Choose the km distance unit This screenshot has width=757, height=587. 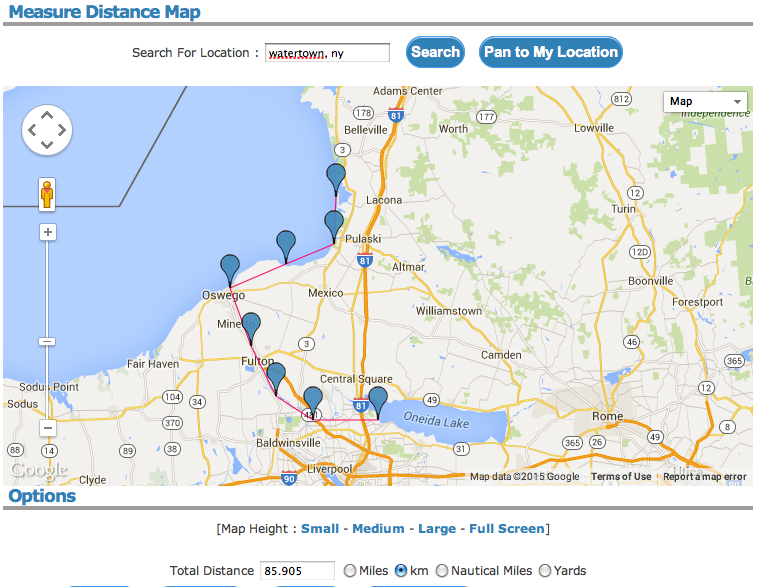401,570
